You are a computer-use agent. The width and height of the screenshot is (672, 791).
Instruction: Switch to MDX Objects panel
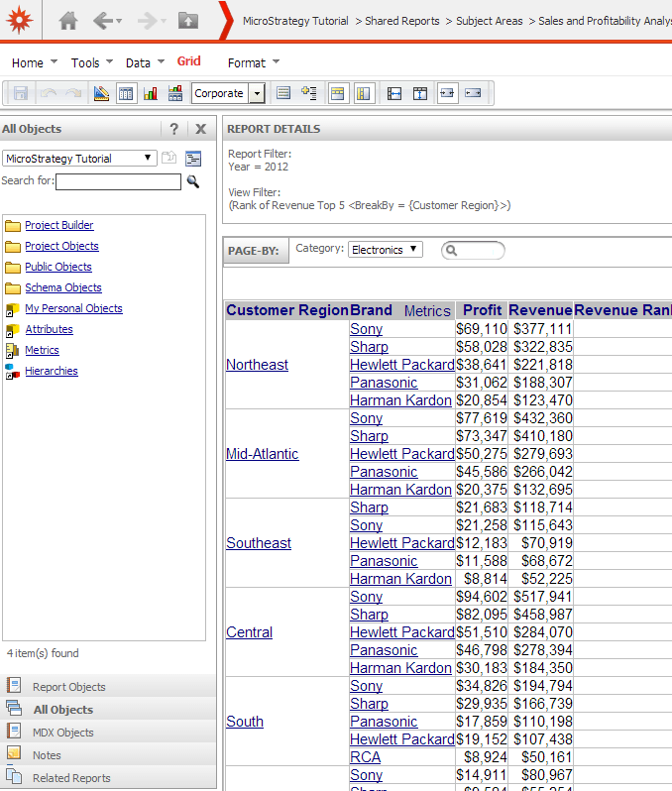63,733
